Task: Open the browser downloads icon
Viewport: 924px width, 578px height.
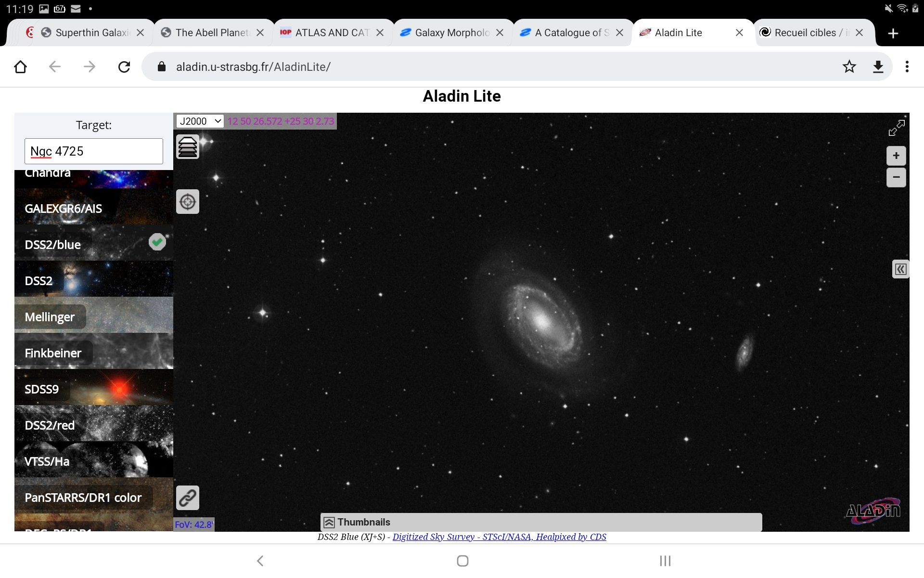Action: [x=878, y=66]
